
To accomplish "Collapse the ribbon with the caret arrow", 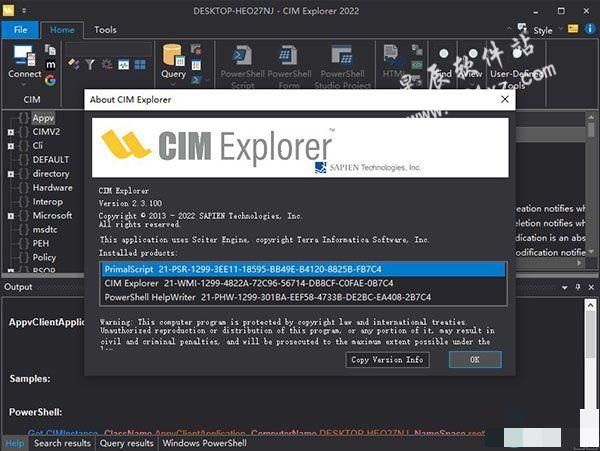I will coord(509,28).
